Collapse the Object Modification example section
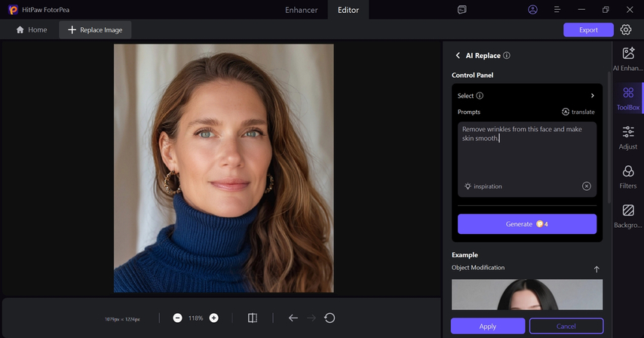The image size is (644, 338). (596, 269)
